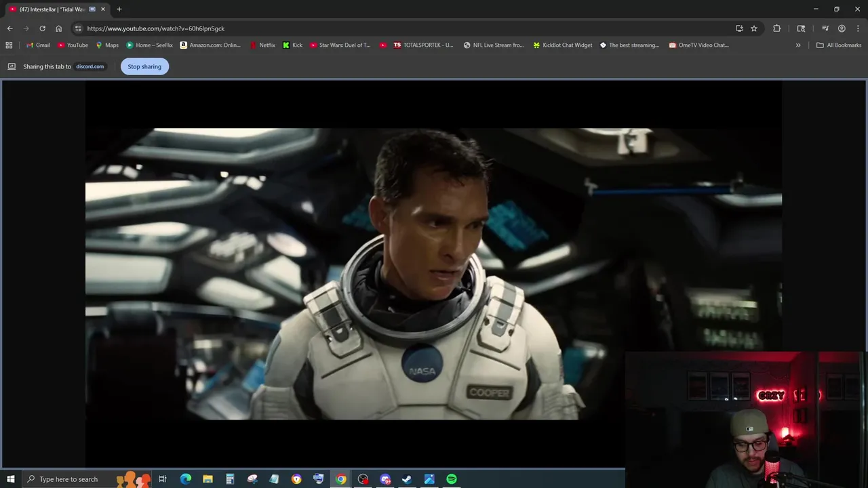Install app icon in address bar

click(x=739, y=28)
